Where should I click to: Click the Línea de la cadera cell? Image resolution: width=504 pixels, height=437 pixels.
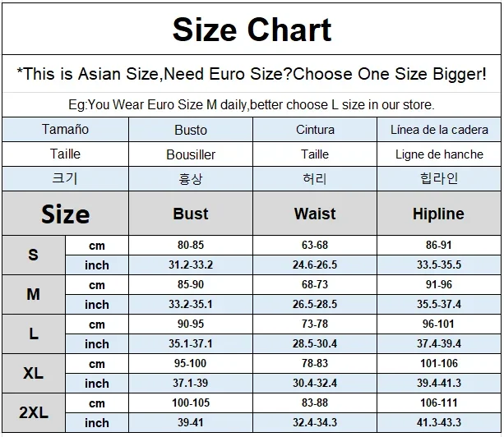coord(439,130)
